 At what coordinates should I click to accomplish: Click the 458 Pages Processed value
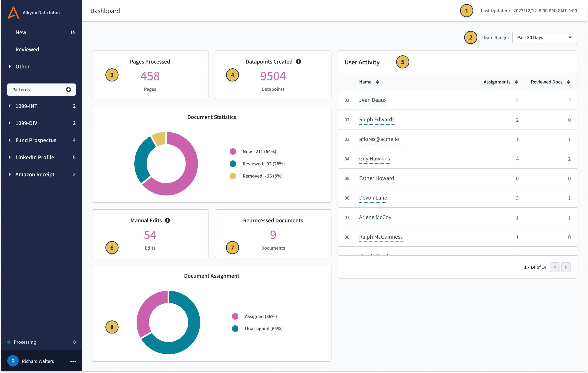pos(150,76)
